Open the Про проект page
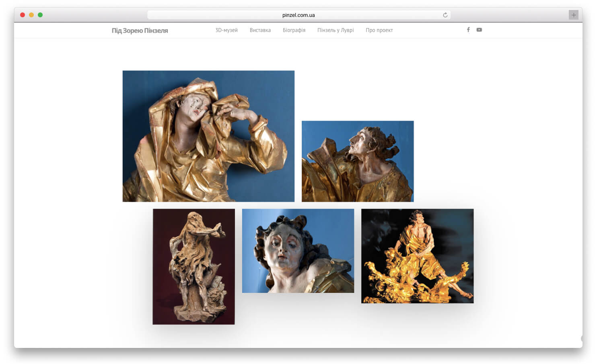The height and width of the screenshot is (364, 599). (379, 30)
